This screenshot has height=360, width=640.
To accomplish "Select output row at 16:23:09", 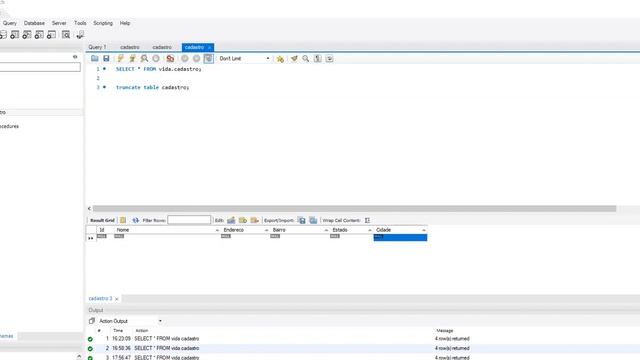I will (363, 339).
